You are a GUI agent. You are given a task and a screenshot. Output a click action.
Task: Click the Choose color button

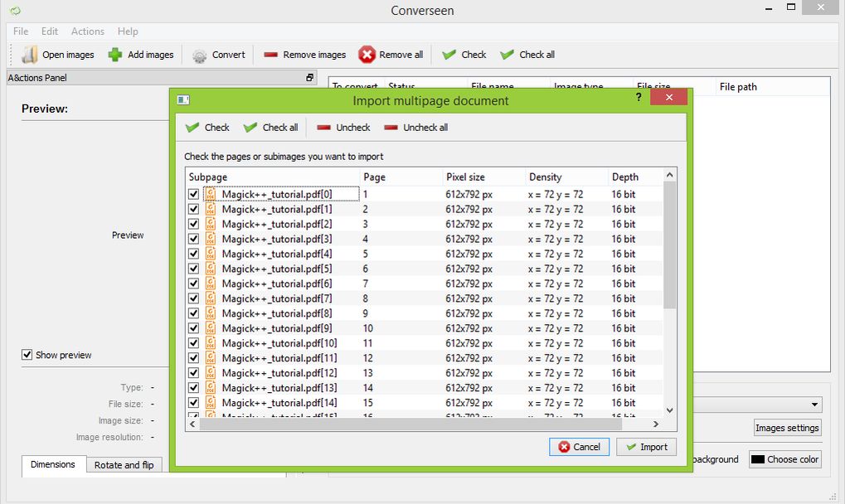(x=785, y=459)
